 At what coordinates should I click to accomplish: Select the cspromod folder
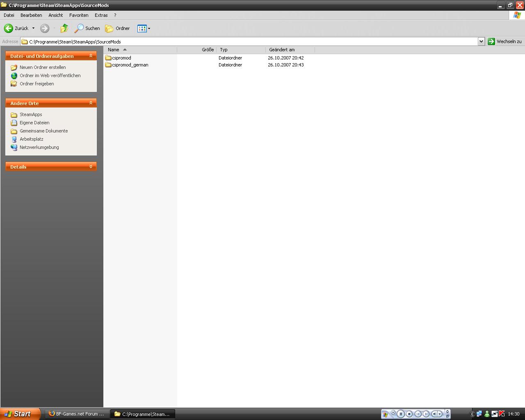[118, 58]
